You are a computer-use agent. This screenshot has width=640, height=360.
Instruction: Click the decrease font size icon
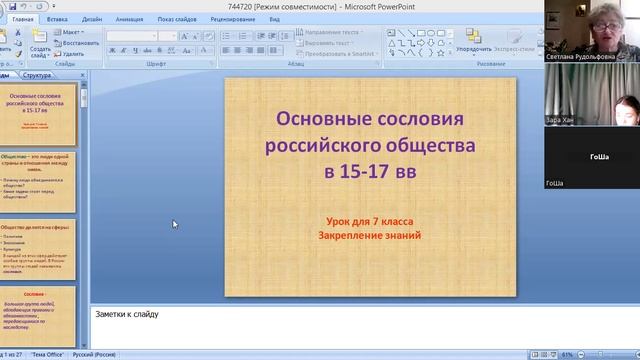point(196,36)
